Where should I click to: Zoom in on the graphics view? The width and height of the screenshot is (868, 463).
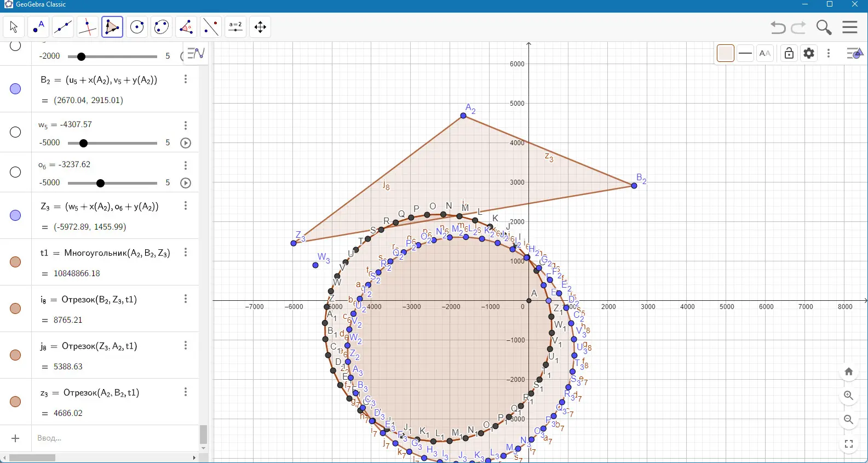point(849,396)
